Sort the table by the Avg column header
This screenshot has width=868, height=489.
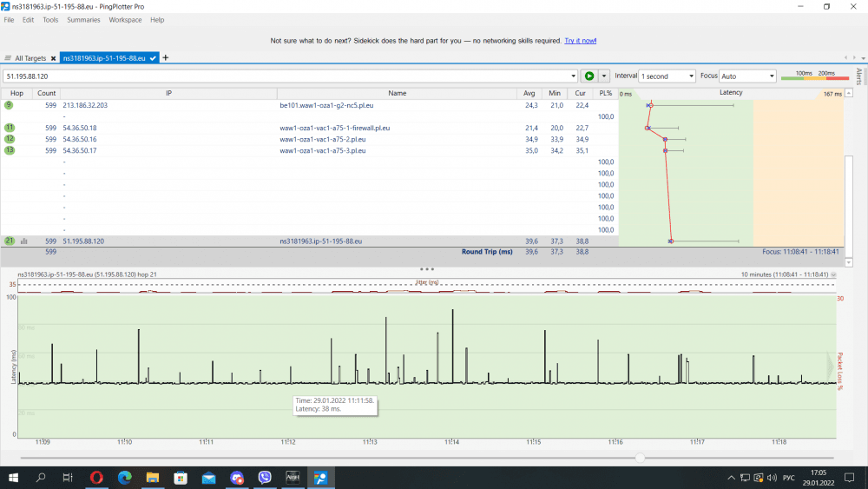point(530,93)
